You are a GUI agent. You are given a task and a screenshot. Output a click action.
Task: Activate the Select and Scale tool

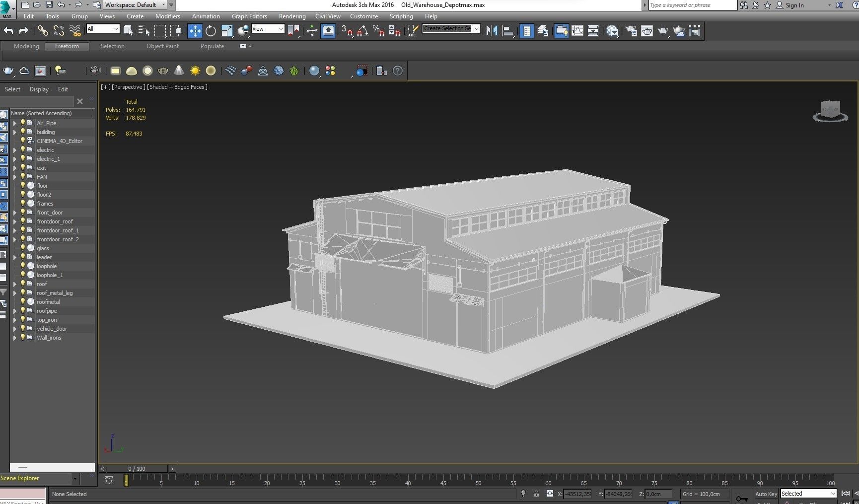click(x=226, y=31)
